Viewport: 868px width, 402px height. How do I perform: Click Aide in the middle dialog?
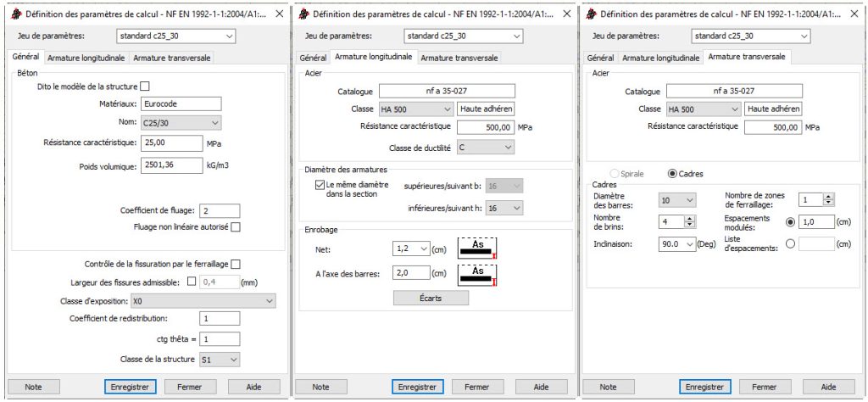pos(542,387)
